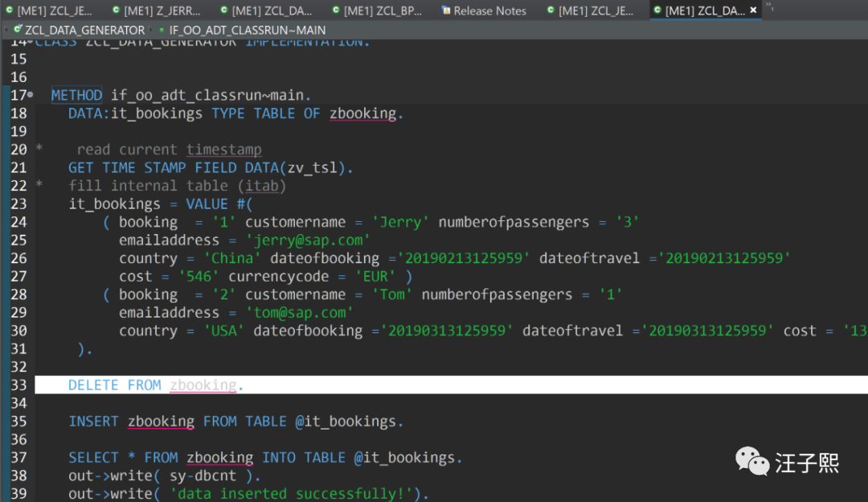Screen dimensions: 868x502
Task: Click the 'Jerry' customer name literal
Action: [x=401, y=222]
